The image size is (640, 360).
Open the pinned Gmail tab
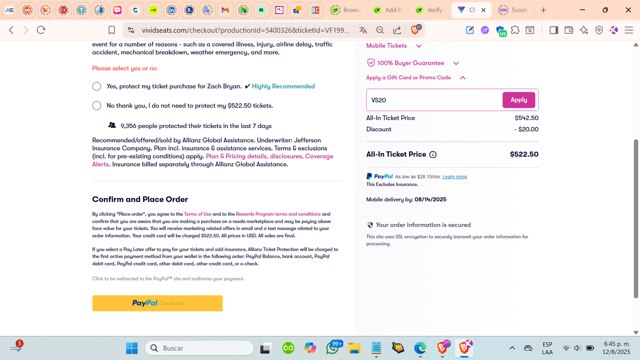[x=225, y=10]
